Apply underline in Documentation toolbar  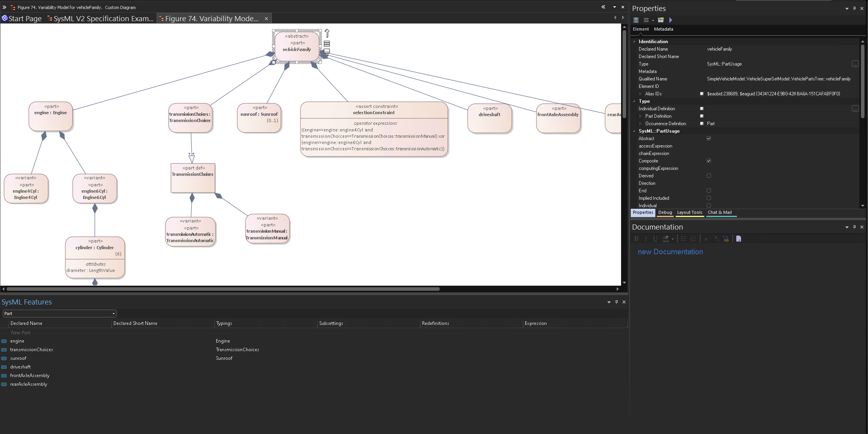click(655, 239)
